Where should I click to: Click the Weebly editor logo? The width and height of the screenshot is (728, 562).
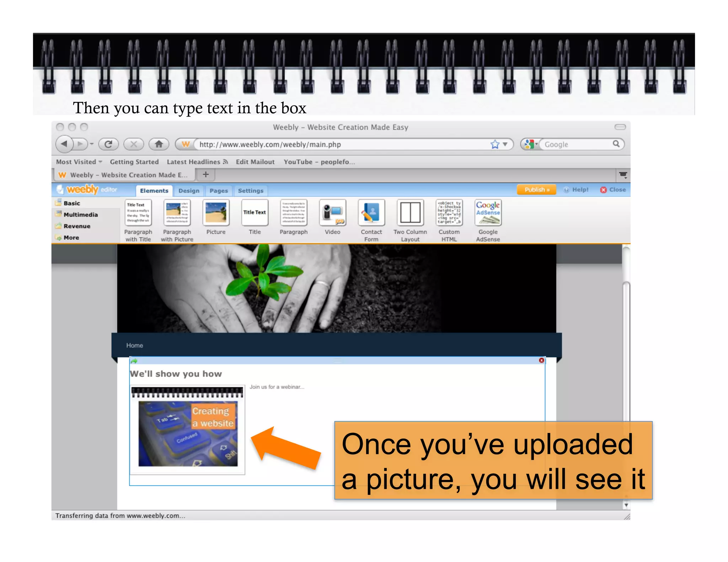coord(87,189)
